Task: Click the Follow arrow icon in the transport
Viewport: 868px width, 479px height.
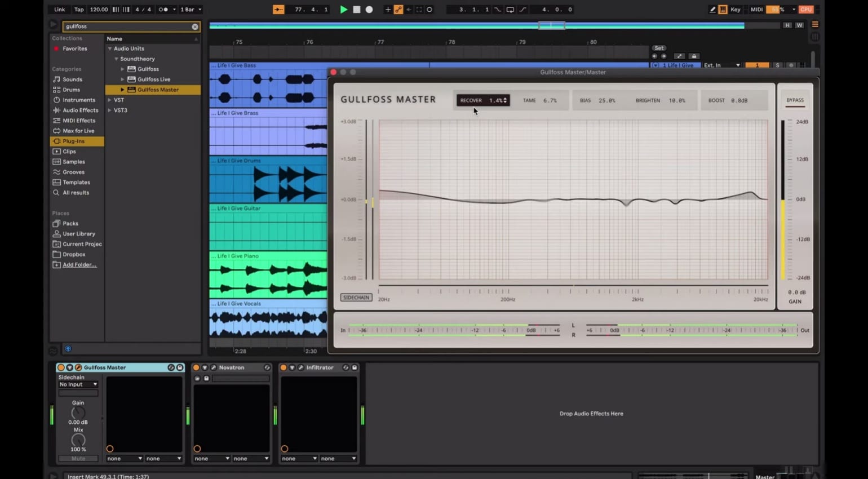Action: (409, 9)
